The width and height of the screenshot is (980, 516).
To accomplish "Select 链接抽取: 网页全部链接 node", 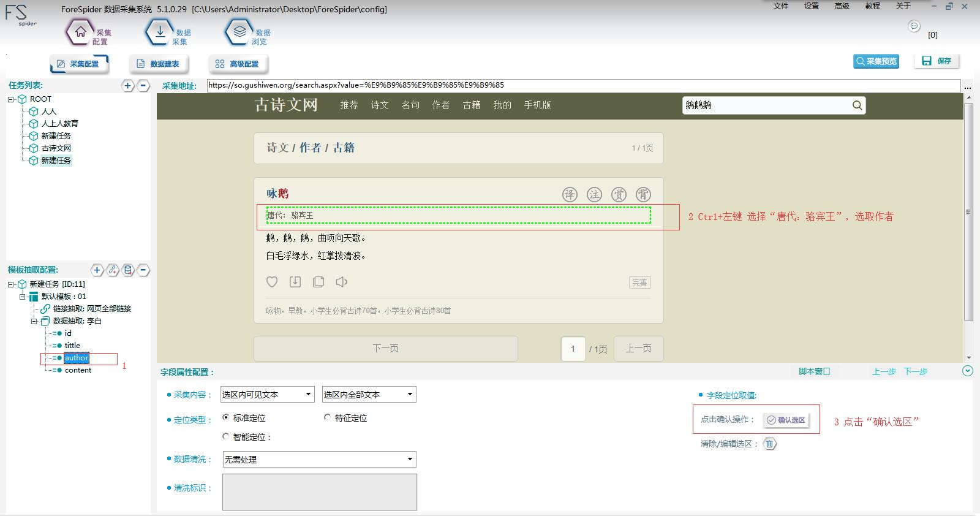I will coord(92,309).
